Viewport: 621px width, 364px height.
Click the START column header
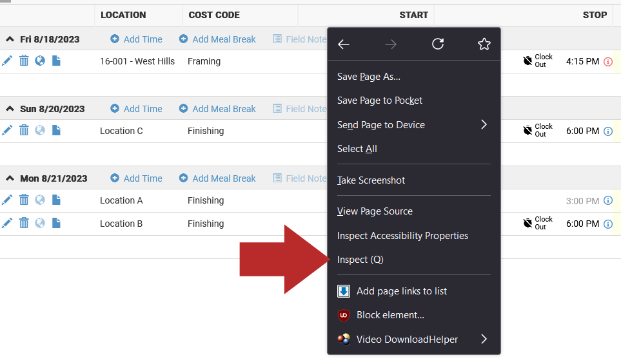click(x=413, y=15)
